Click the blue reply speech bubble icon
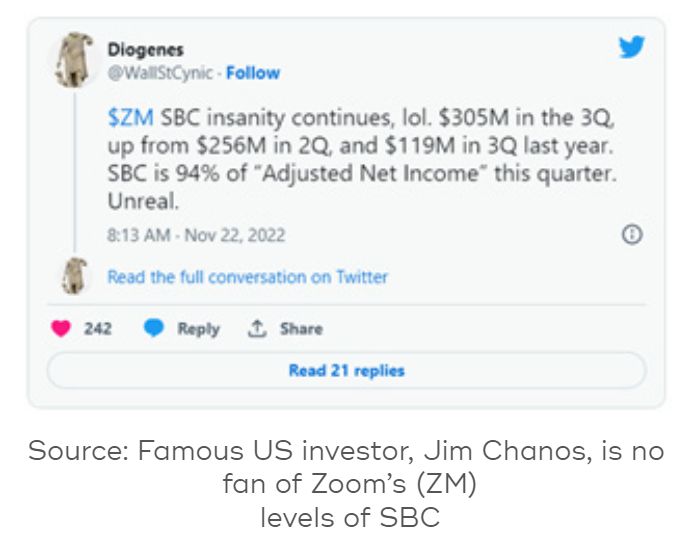 point(154,328)
